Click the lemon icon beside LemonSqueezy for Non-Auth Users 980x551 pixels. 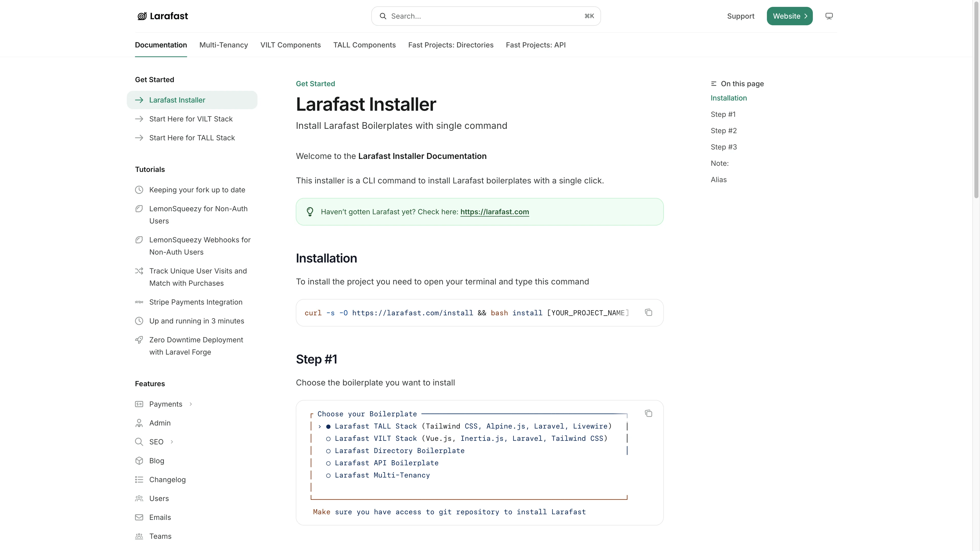(x=139, y=209)
